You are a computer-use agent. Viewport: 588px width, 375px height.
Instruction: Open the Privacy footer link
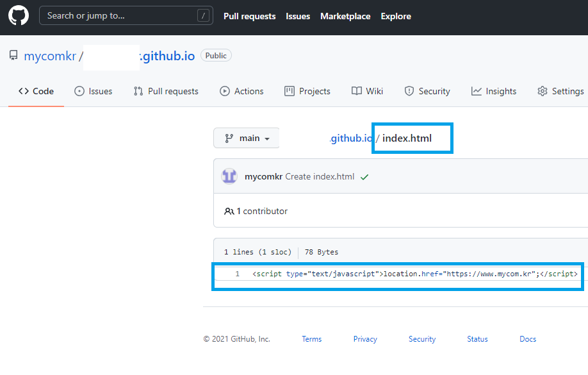pos(365,339)
